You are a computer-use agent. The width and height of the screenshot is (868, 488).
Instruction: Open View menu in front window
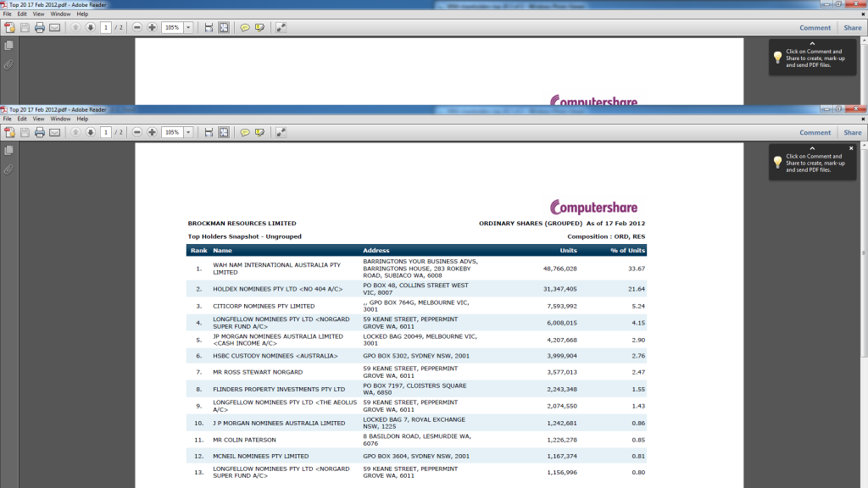click(38, 119)
